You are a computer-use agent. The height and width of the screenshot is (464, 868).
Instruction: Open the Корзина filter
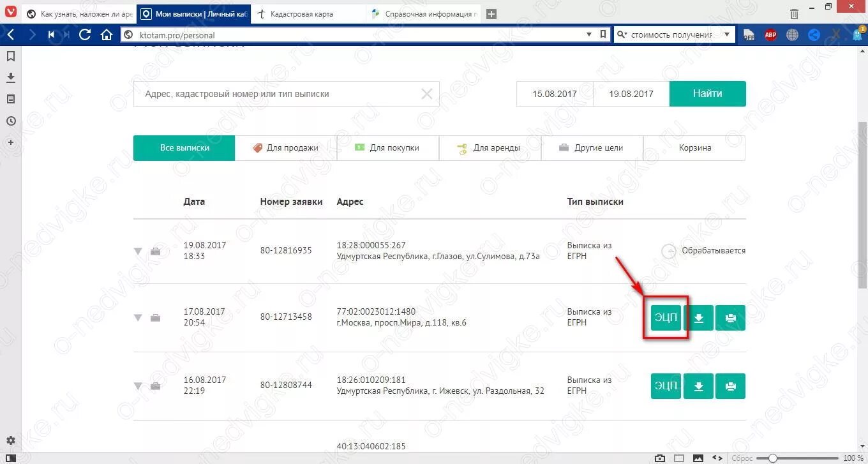694,148
